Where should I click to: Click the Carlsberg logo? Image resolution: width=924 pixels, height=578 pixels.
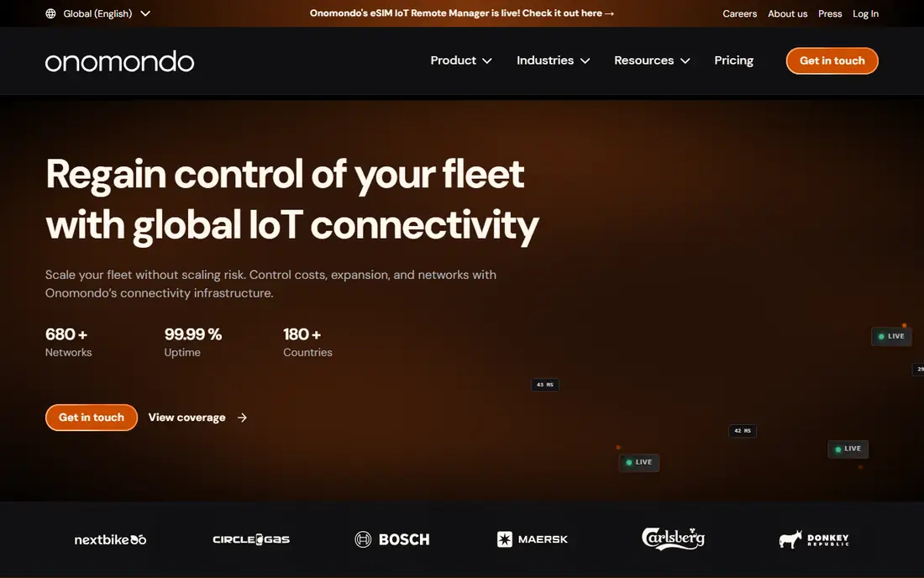coord(673,539)
